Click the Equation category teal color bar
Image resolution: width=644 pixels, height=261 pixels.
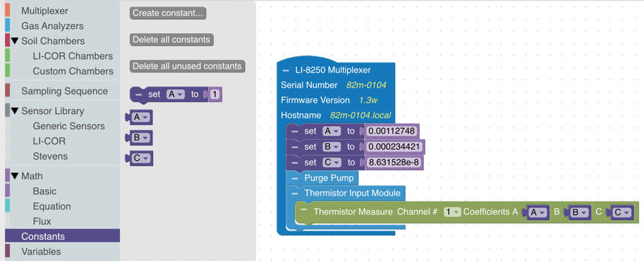pyautogui.click(x=7, y=206)
